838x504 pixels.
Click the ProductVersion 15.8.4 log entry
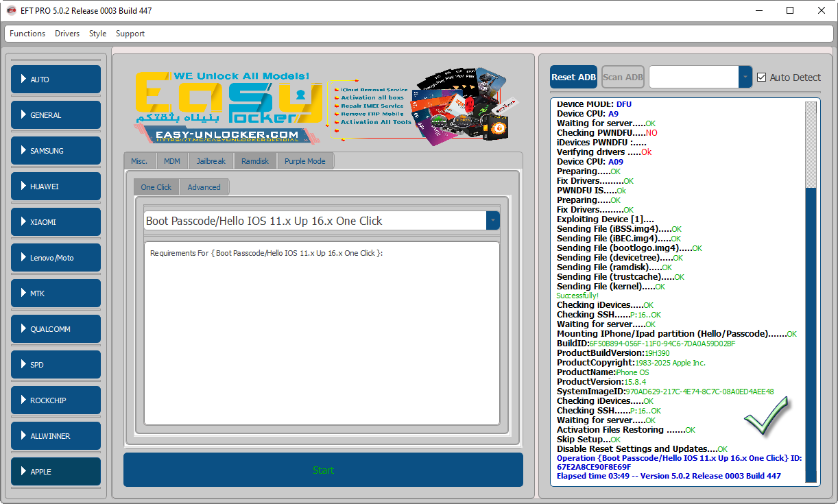[601, 382]
